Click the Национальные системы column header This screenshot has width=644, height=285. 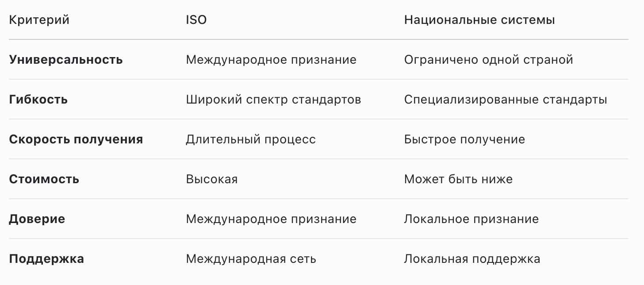pyautogui.click(x=479, y=20)
